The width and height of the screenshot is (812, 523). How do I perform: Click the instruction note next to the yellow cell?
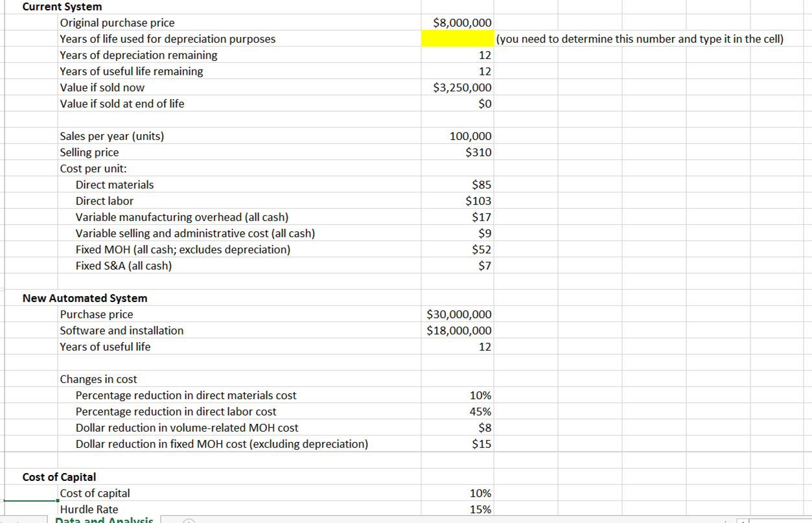pos(638,39)
